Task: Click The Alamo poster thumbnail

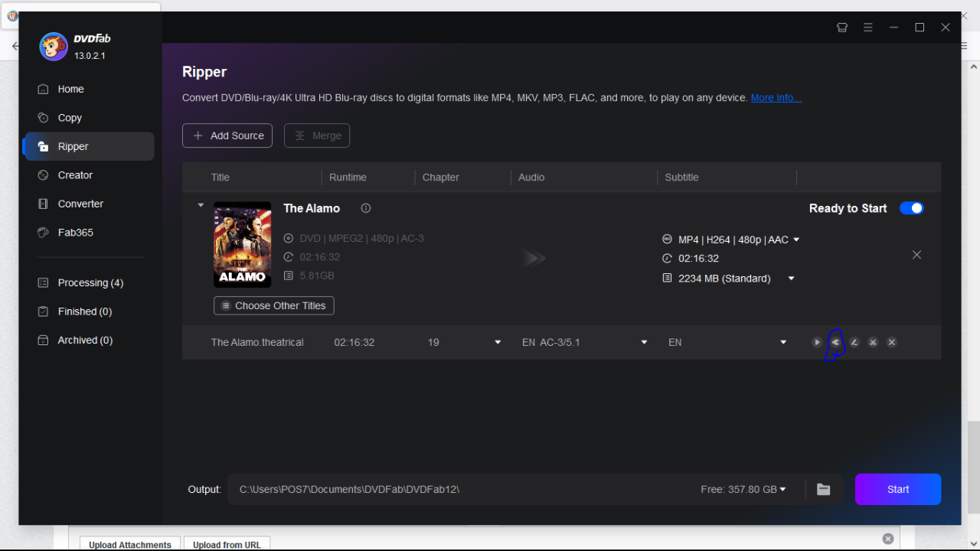Action: click(242, 244)
